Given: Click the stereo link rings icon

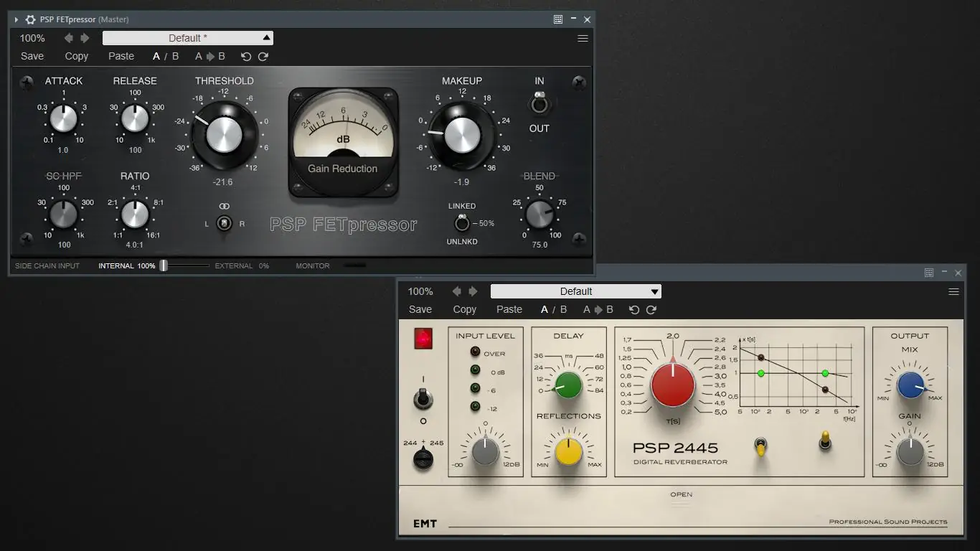Looking at the screenshot, I should [225, 207].
